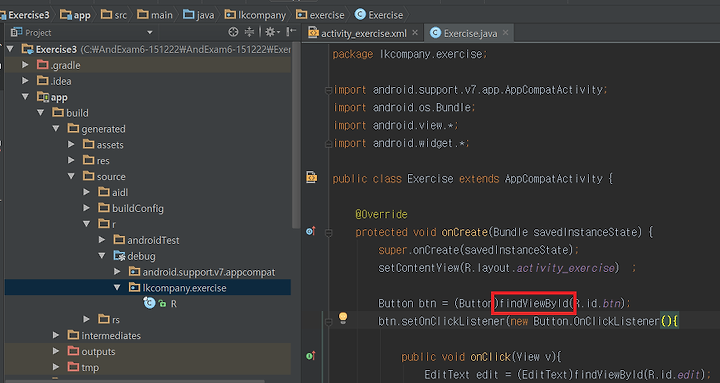Collapse the debug folder
Screen dimensions: 720x383
(102, 256)
